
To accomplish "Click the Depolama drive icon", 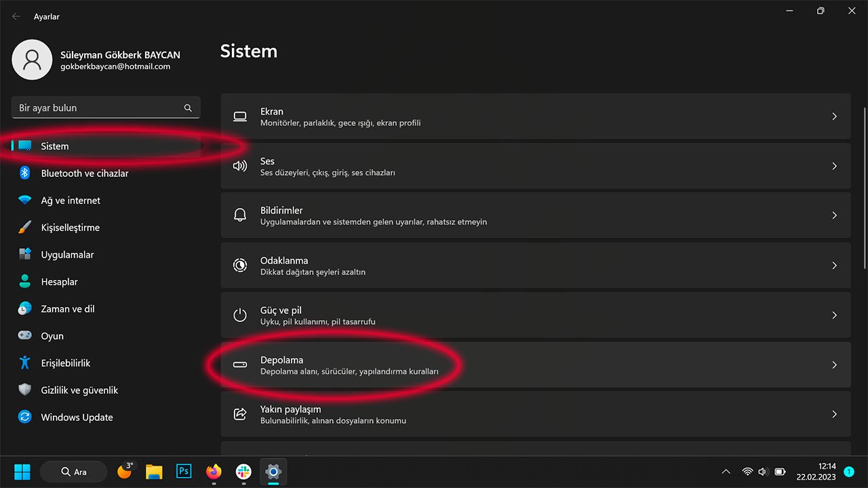I will 240,365.
